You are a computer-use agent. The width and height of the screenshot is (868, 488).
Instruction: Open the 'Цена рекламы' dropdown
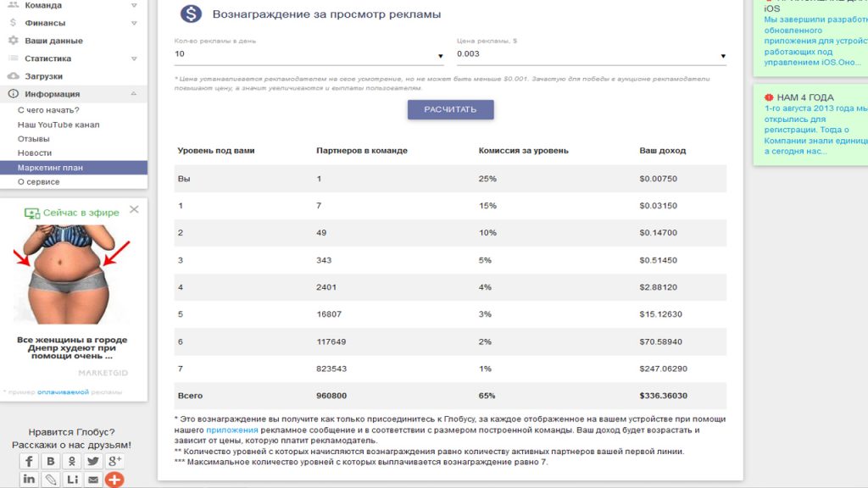(x=591, y=54)
